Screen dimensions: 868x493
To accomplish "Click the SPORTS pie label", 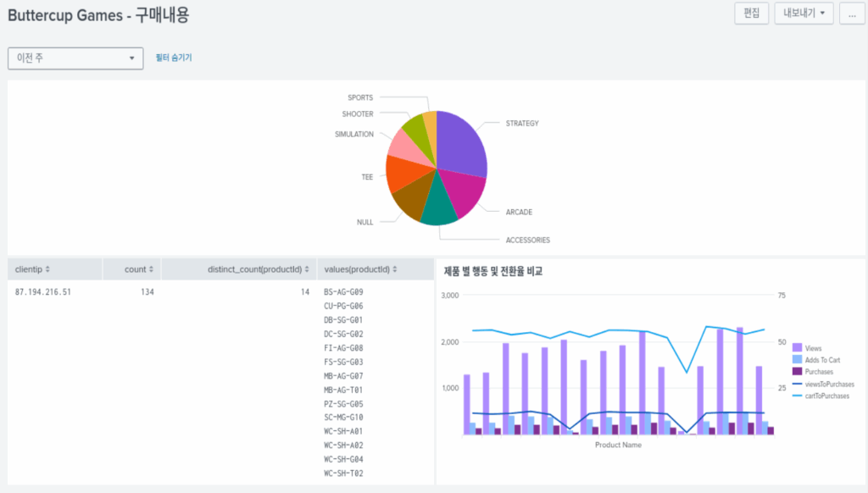I will [360, 97].
